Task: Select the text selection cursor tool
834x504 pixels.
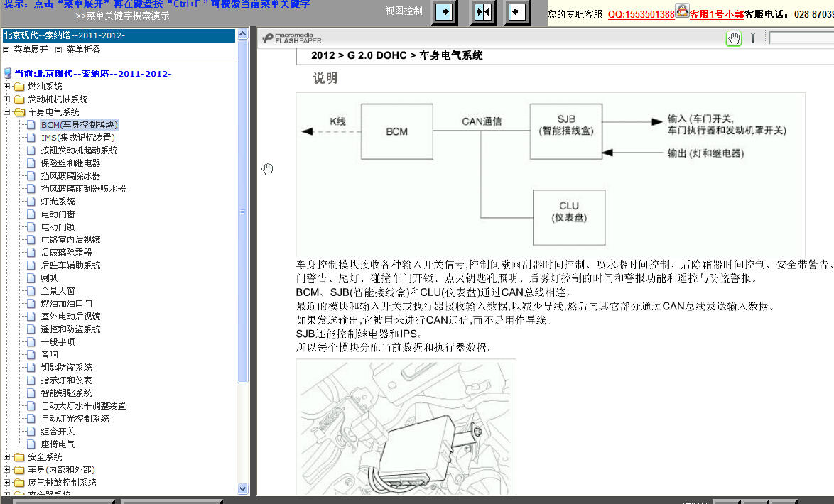Action: (753, 38)
